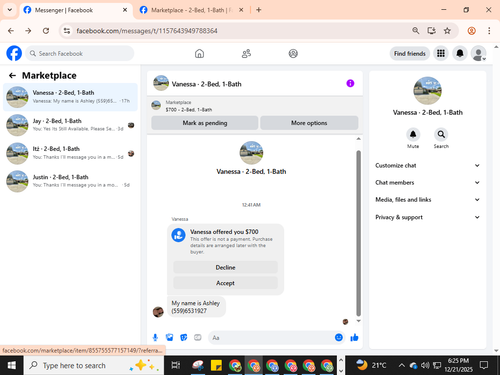500x375 pixels.
Task: Click the voice clip microphone icon
Action: pyautogui.click(x=155, y=338)
